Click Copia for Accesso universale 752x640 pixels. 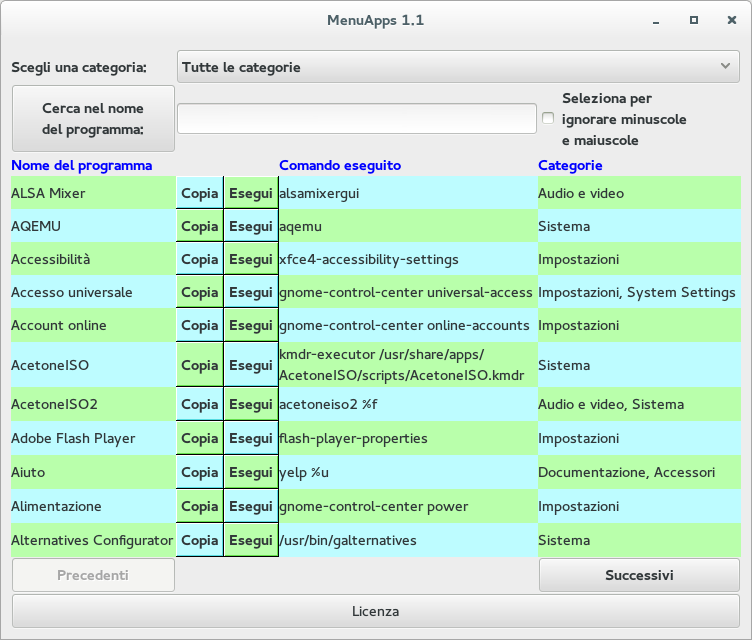199,292
